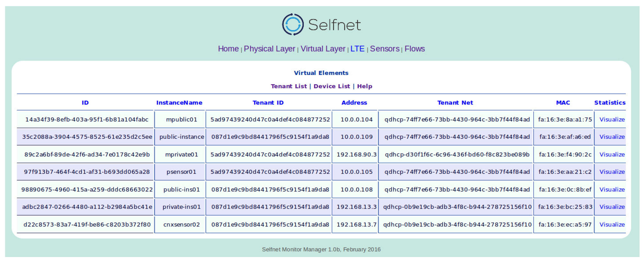
Task: Open the Device List link
Action: coord(332,86)
